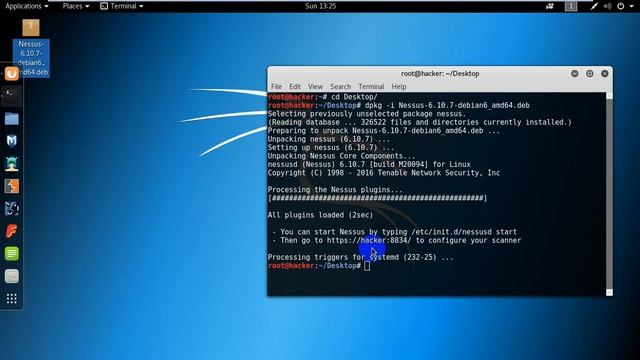Image resolution: width=640 pixels, height=360 pixels.
Task: Open the Terminal icon in the dock
Action: click(x=11, y=96)
